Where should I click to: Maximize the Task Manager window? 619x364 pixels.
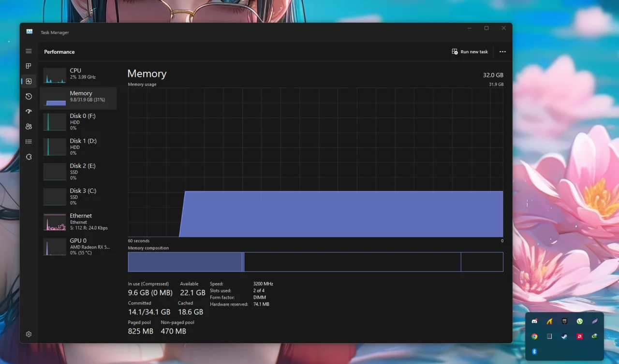486,28
